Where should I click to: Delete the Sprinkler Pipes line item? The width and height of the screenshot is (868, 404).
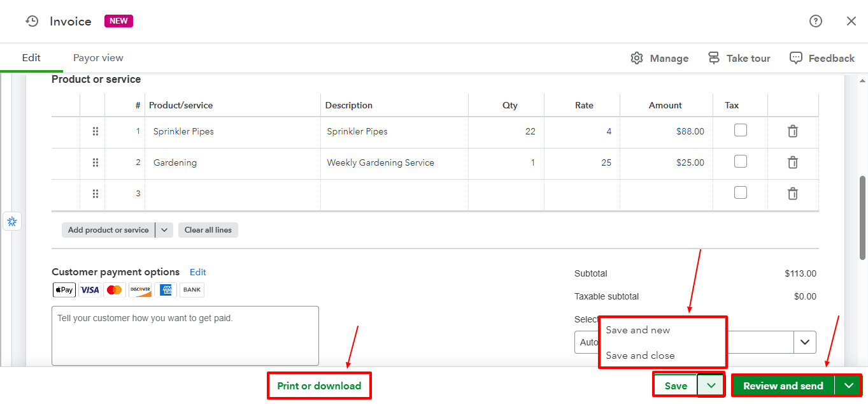(x=792, y=131)
